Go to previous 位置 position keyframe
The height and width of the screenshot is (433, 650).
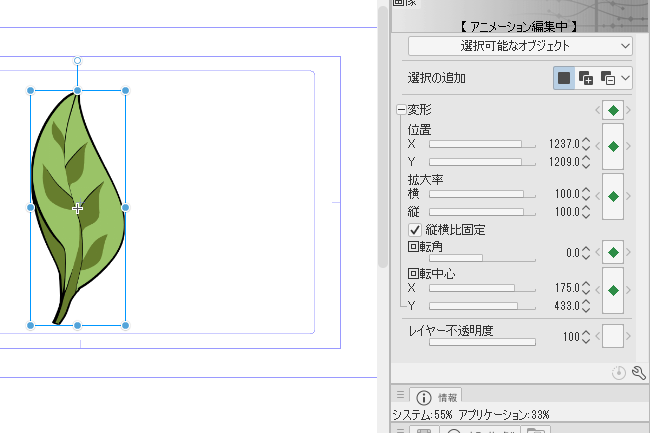click(597, 146)
